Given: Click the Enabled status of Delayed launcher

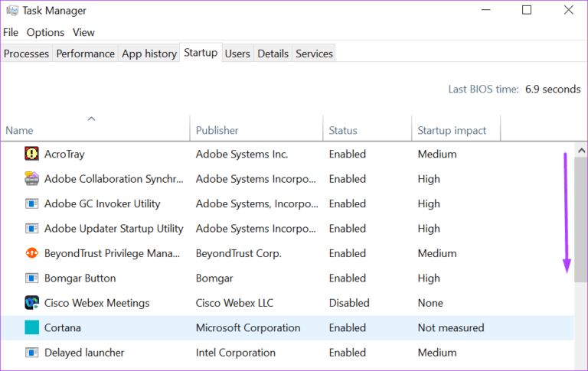Looking at the screenshot, I should tap(348, 353).
